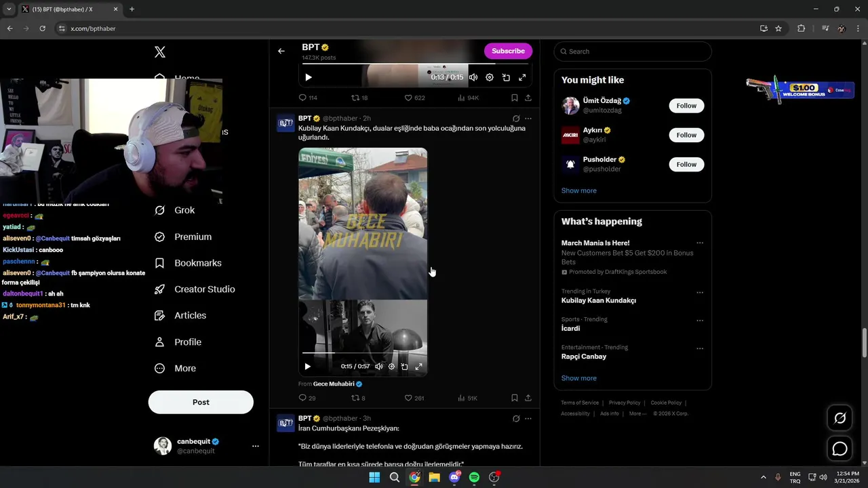View analytics showing 51K views
This screenshot has width=868, height=488.
coord(468,398)
